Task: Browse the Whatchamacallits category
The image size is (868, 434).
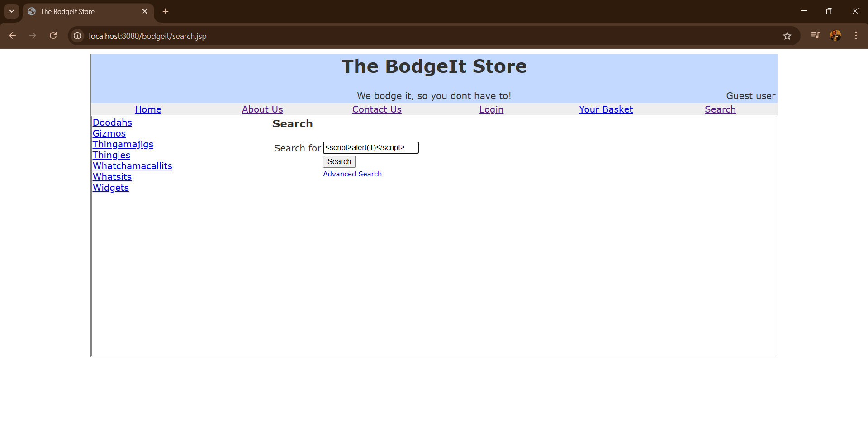Action: pos(133,166)
